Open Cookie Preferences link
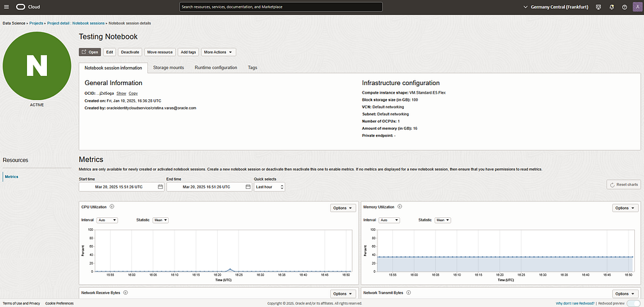This screenshot has width=644, height=307. pyautogui.click(x=59, y=303)
